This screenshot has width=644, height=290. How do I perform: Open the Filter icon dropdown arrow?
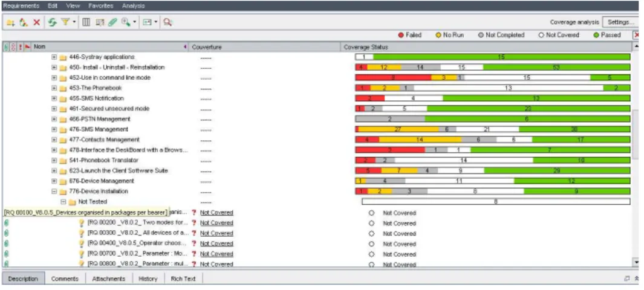coord(74,22)
